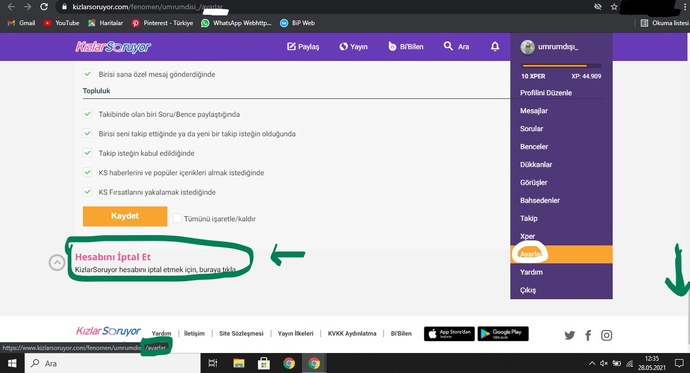Toggle 'KS Fırsatlarını yakalamak istediğinde' checkbox
The height and width of the screenshot is (373, 690).
coord(88,192)
